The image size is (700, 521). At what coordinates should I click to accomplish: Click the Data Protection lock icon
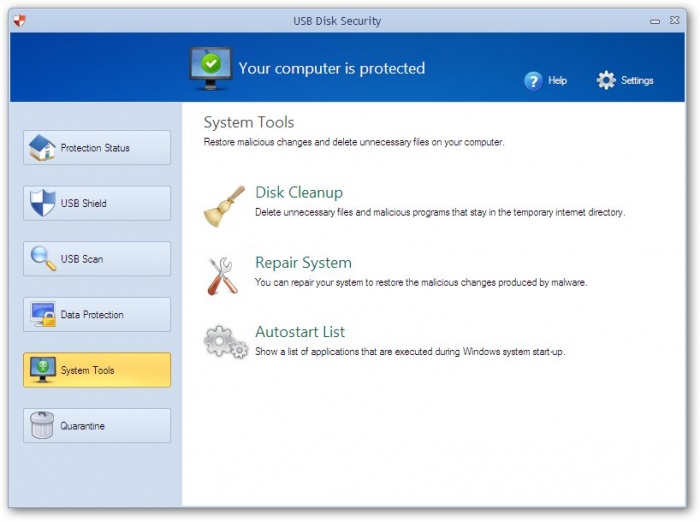pos(43,315)
